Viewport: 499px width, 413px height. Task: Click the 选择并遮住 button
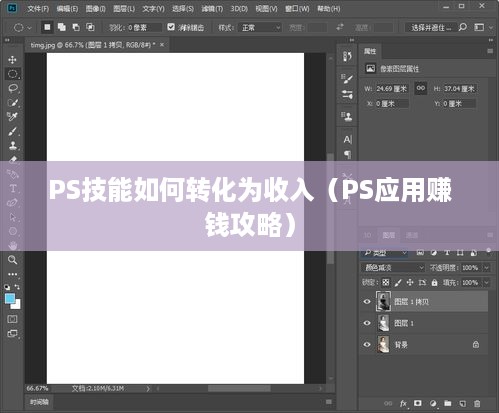coord(431,27)
